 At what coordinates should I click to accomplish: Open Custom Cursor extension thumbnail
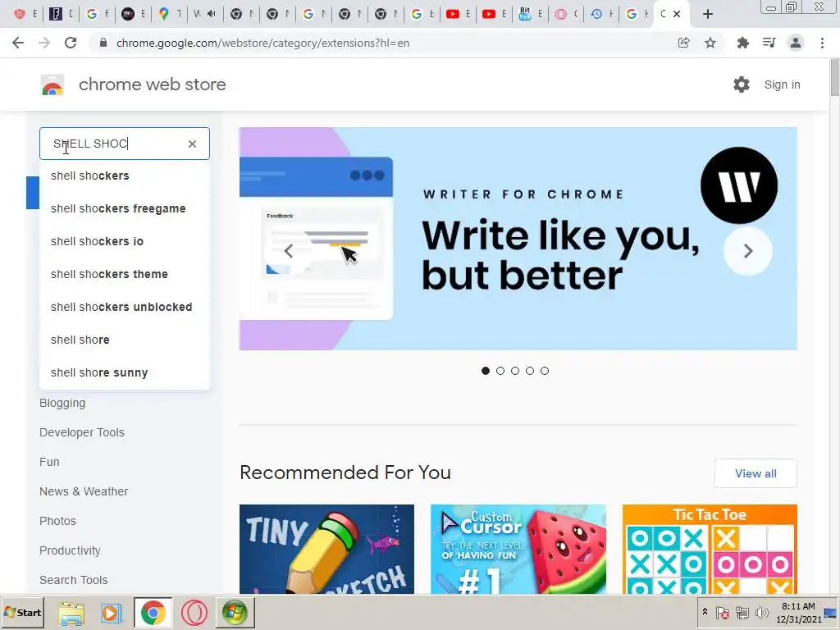[x=518, y=549]
